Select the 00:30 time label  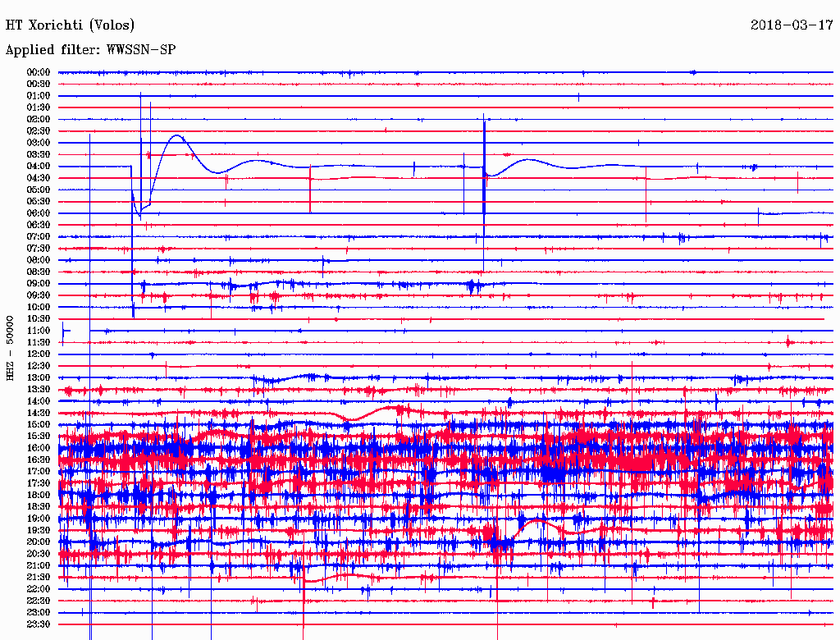coord(39,85)
